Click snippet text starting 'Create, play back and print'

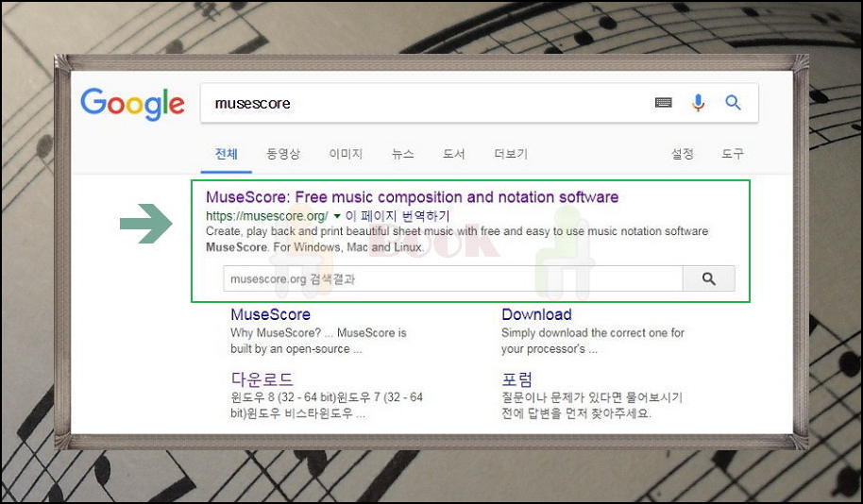457,231
